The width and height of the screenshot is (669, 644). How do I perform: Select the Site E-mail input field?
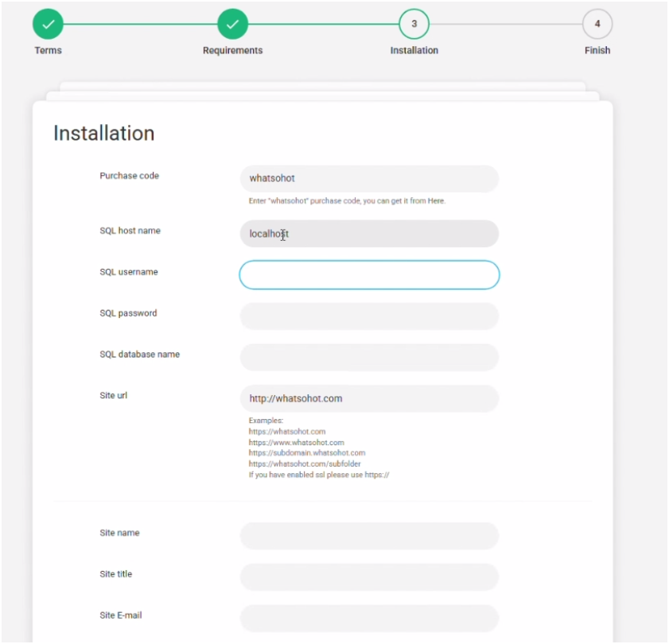pos(369,619)
